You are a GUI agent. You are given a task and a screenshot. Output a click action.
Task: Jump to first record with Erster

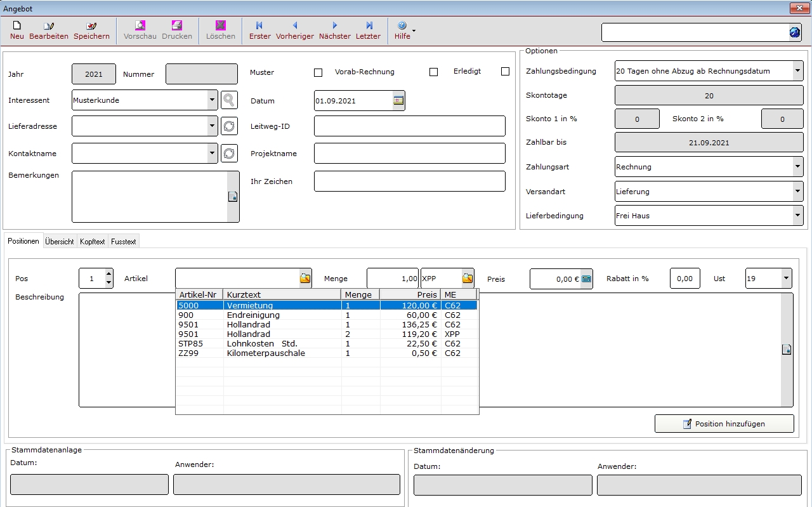[259, 30]
